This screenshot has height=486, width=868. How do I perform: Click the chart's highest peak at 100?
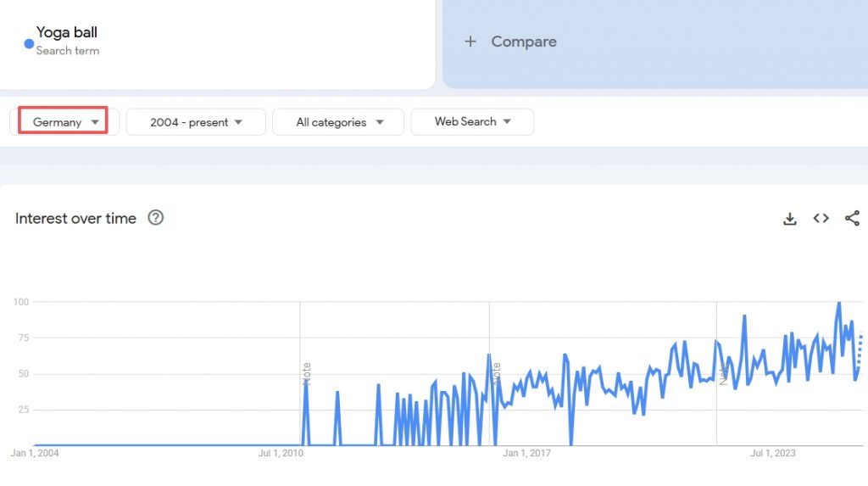pyautogui.click(x=838, y=303)
